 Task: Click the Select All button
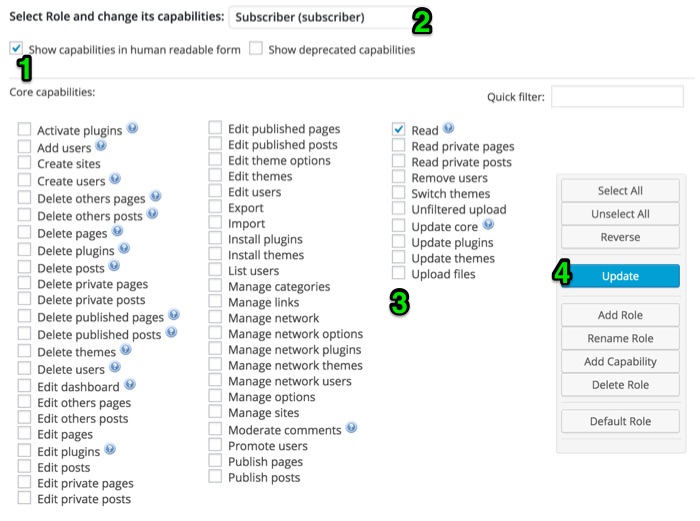[620, 191]
